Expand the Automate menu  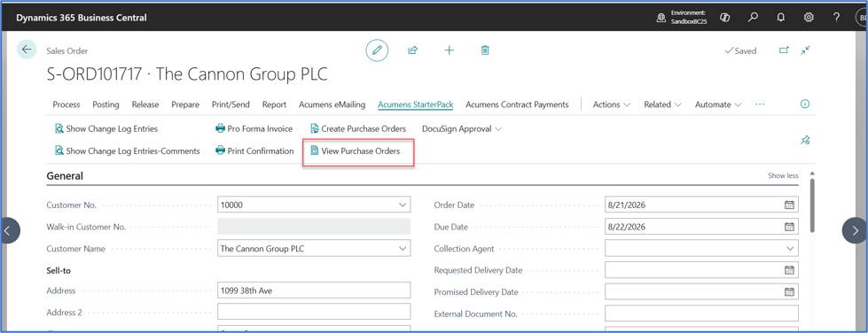[x=718, y=104]
